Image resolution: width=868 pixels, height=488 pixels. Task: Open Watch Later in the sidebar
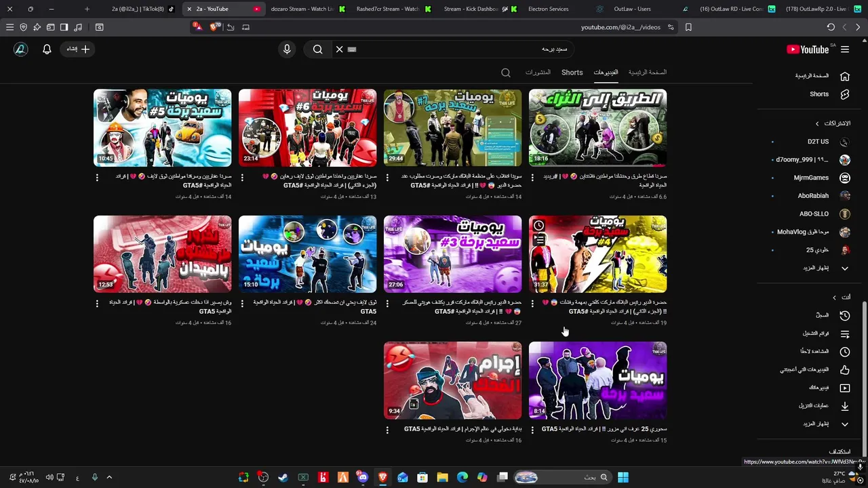point(825,351)
